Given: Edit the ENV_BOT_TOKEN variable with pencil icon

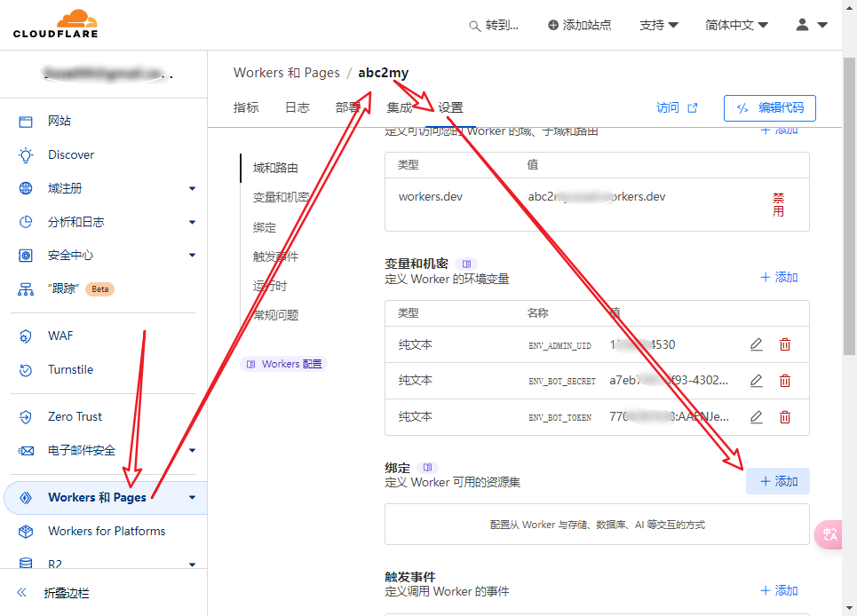Looking at the screenshot, I should coord(756,417).
